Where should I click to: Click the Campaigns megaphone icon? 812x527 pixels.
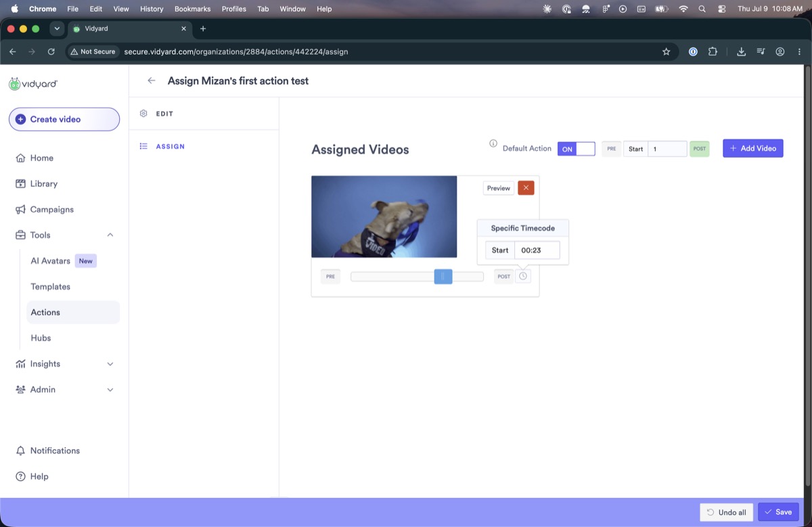point(20,209)
